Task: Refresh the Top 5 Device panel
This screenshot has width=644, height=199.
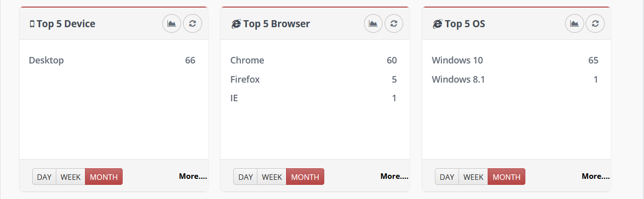Action: point(193,24)
